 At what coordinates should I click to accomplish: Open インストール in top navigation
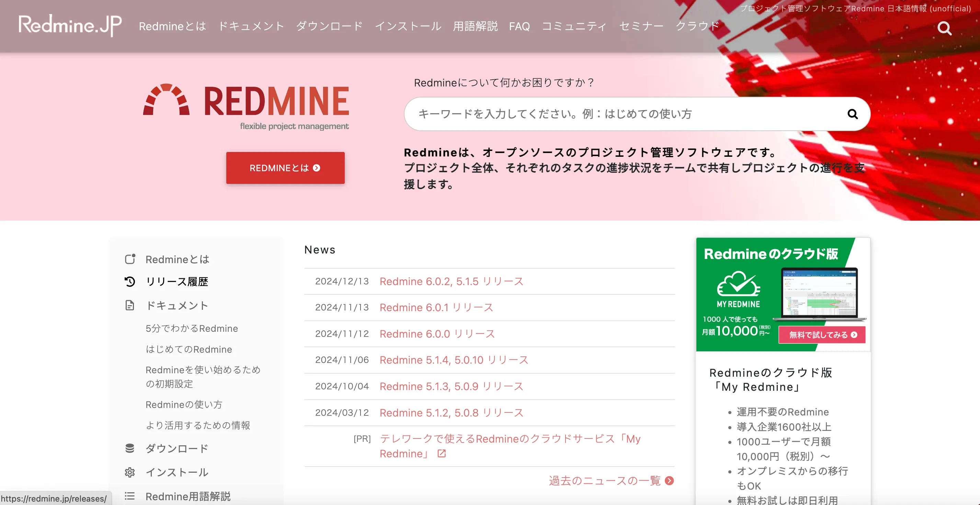coord(408,26)
